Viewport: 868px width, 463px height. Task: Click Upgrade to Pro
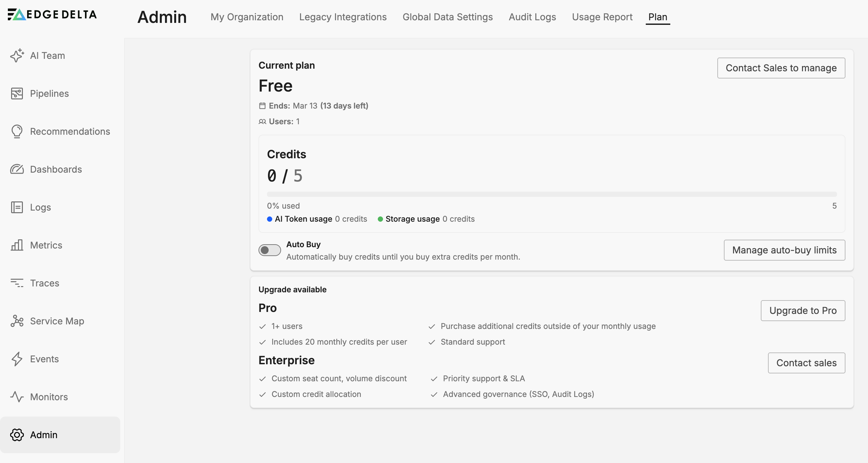click(x=803, y=310)
